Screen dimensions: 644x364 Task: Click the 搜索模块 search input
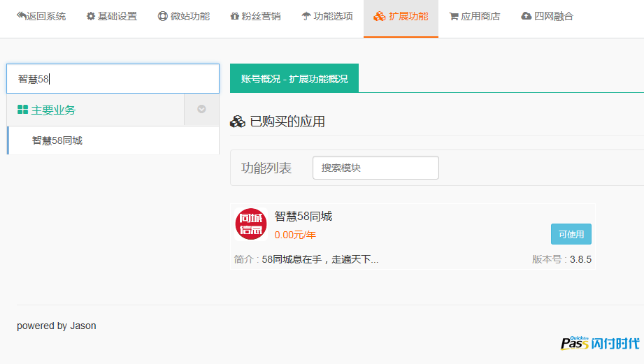(375, 168)
